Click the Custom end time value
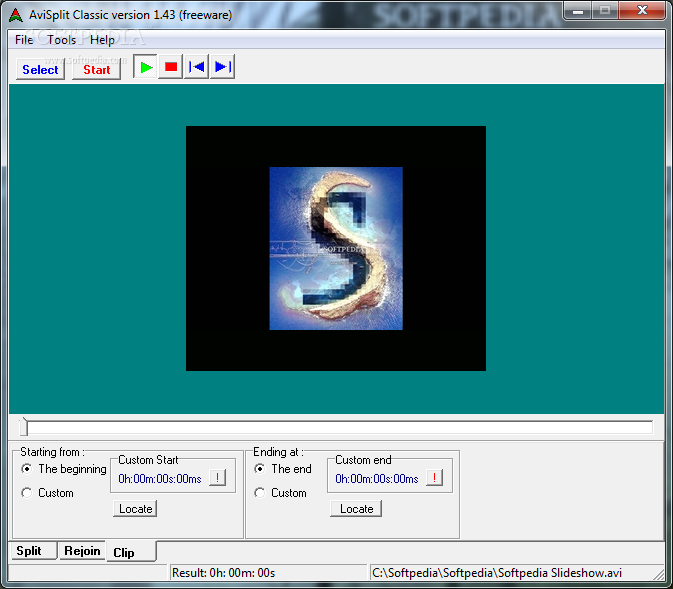The width and height of the screenshot is (673, 589). (376, 479)
